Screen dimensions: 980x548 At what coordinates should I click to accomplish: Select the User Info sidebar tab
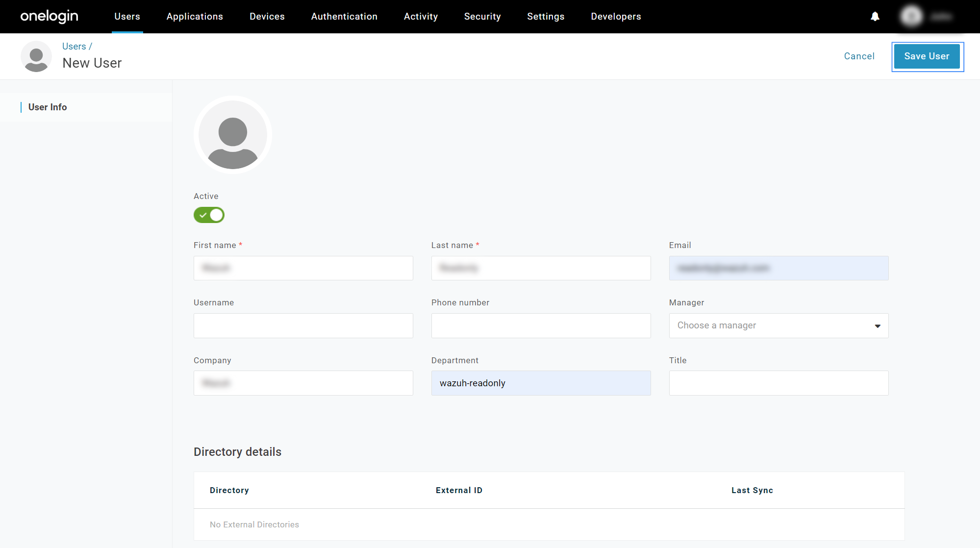(x=48, y=107)
